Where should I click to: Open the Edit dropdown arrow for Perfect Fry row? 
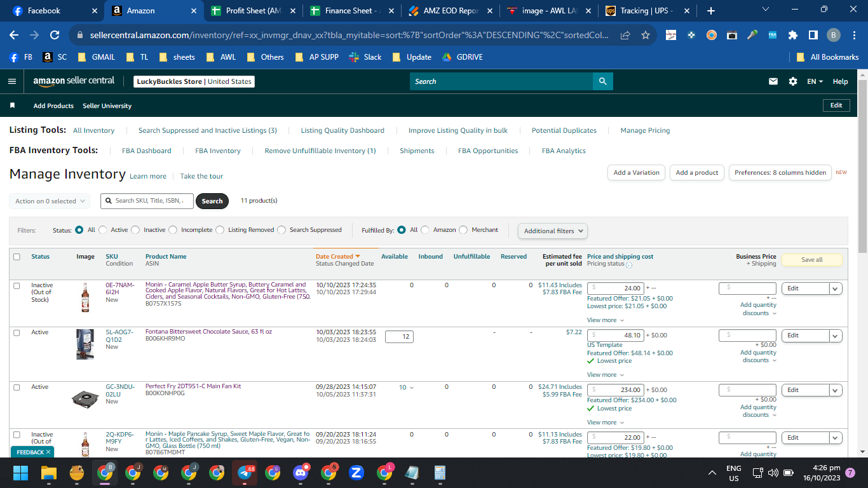tap(836, 390)
